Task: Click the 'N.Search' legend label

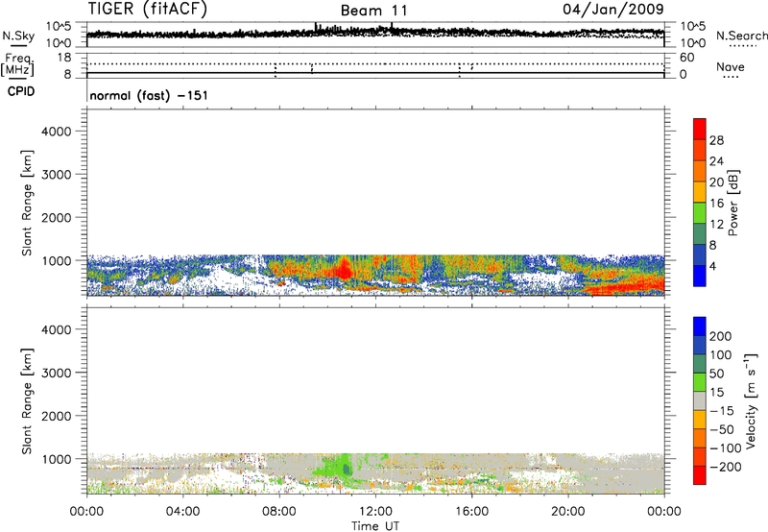Action: tap(741, 36)
